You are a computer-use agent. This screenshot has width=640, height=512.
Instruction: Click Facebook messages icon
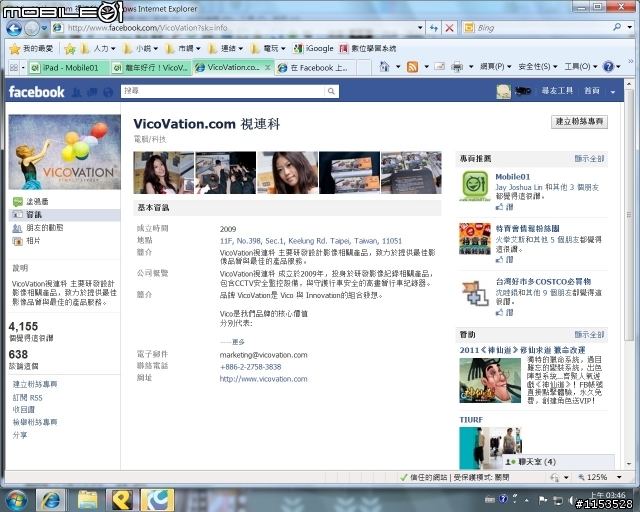click(x=92, y=92)
